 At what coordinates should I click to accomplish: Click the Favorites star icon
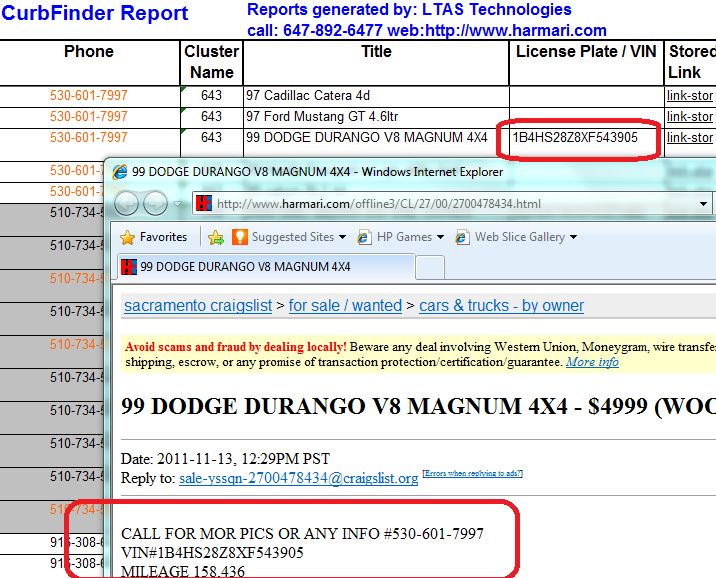[x=127, y=237]
